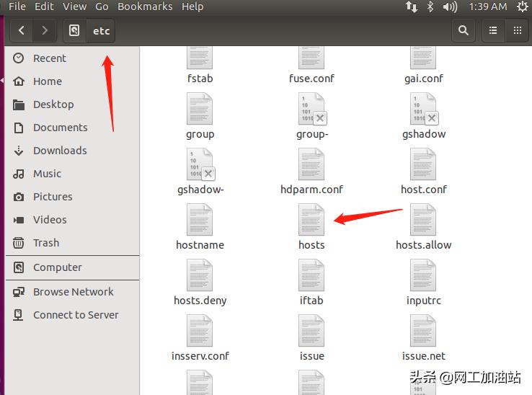
Task: Click the clock showing 1:39 AM
Action: pyautogui.click(x=488, y=6)
